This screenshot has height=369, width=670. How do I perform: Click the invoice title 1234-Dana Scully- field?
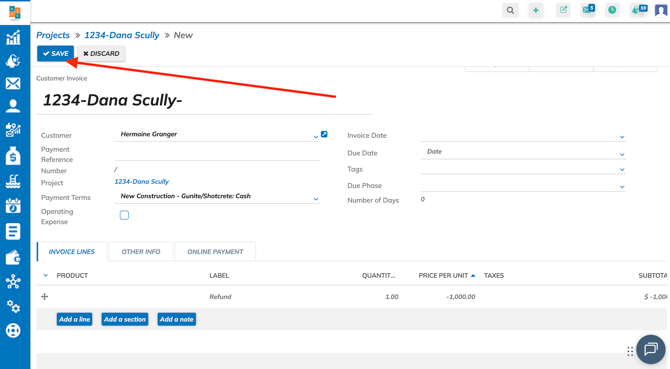(x=204, y=100)
